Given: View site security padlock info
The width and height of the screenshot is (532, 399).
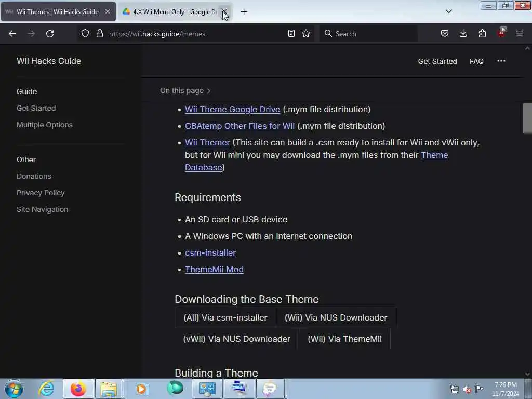Looking at the screenshot, I should [99, 33].
